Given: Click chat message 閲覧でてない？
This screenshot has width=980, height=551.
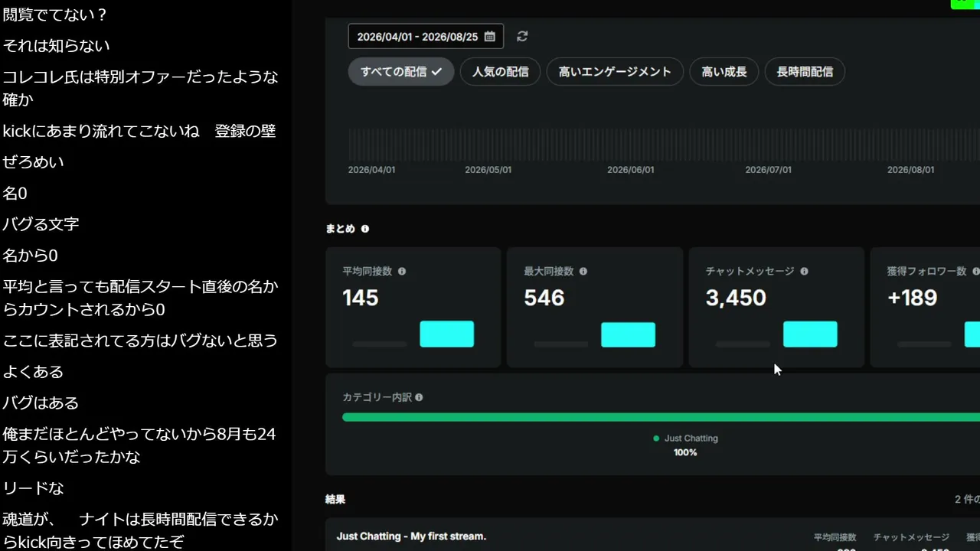Looking at the screenshot, I should point(55,15).
